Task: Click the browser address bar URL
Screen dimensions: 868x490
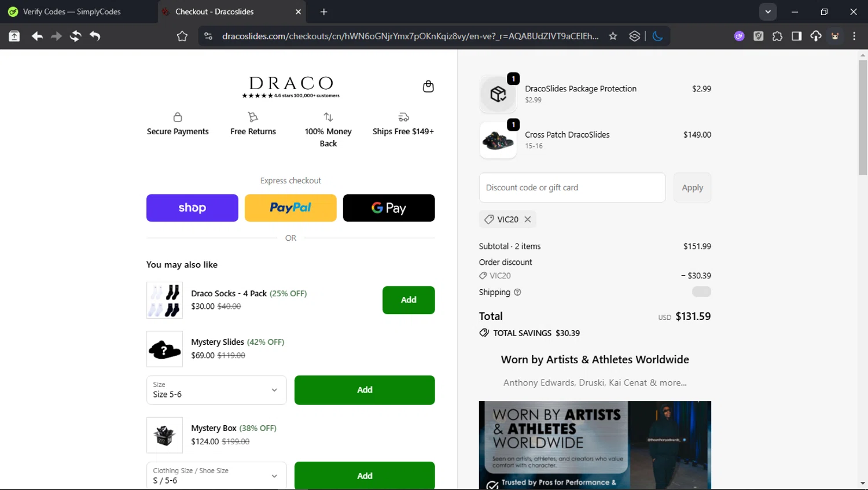Action: (x=410, y=36)
